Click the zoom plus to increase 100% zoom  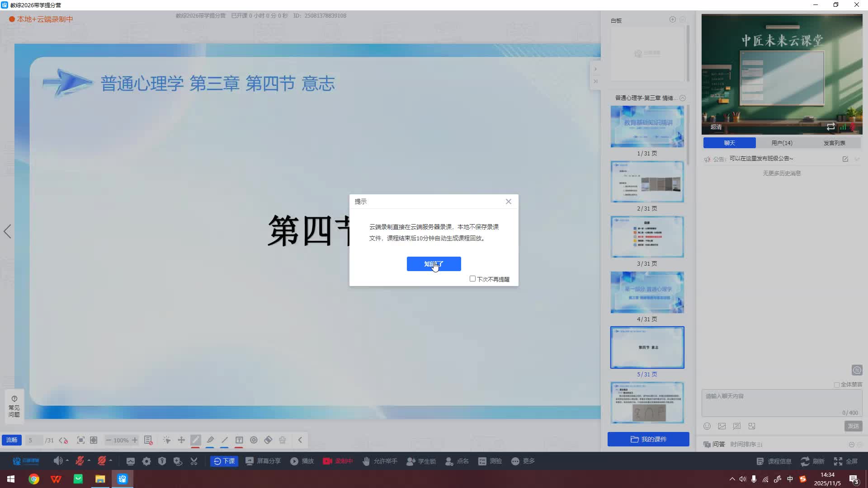click(x=134, y=440)
